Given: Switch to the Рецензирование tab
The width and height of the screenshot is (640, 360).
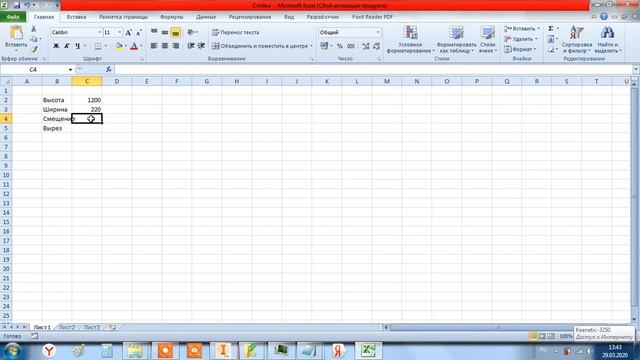Looking at the screenshot, I should click(250, 17).
